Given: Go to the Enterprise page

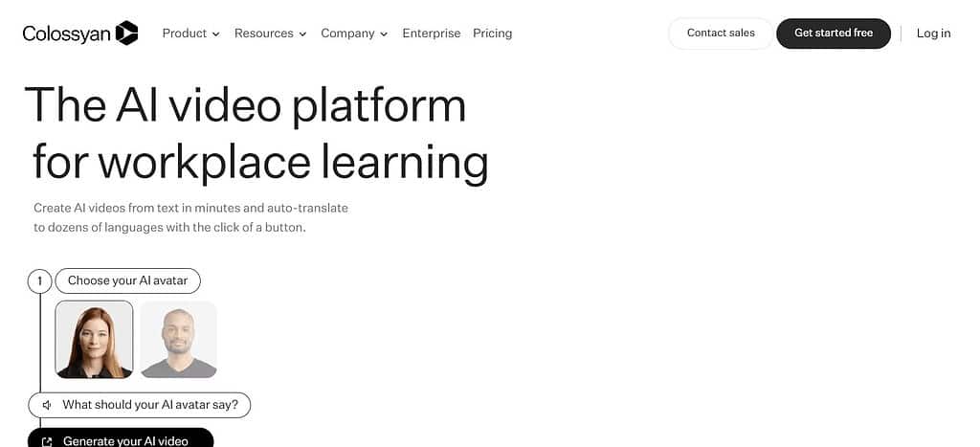Looking at the screenshot, I should click(432, 34).
